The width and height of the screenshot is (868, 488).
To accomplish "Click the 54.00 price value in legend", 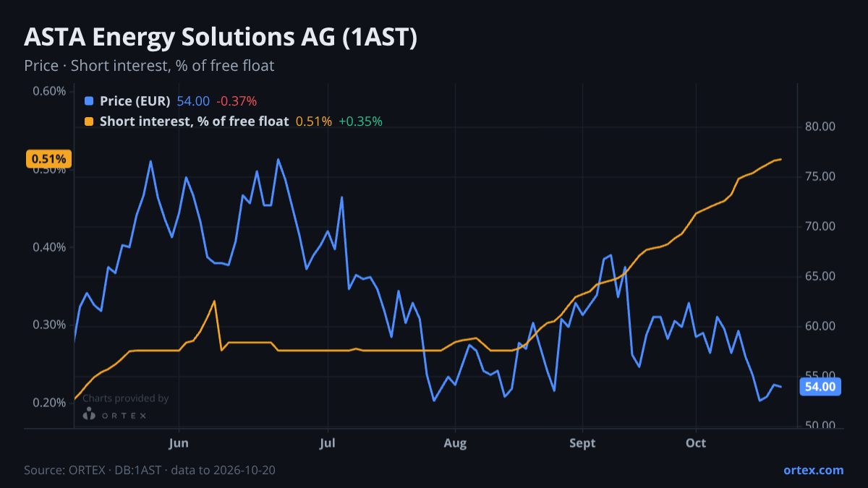I will coord(193,101).
